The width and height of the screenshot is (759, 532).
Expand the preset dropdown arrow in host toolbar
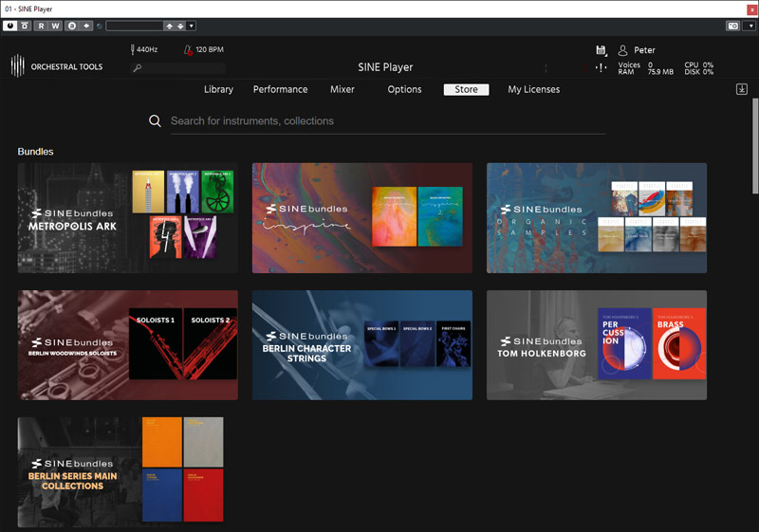(x=193, y=26)
